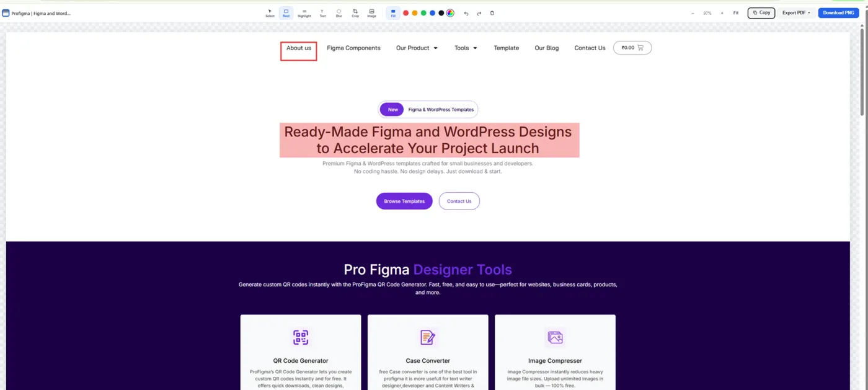Image resolution: width=868 pixels, height=390 pixels.
Task: Open the Template navigation item
Action: (507, 48)
